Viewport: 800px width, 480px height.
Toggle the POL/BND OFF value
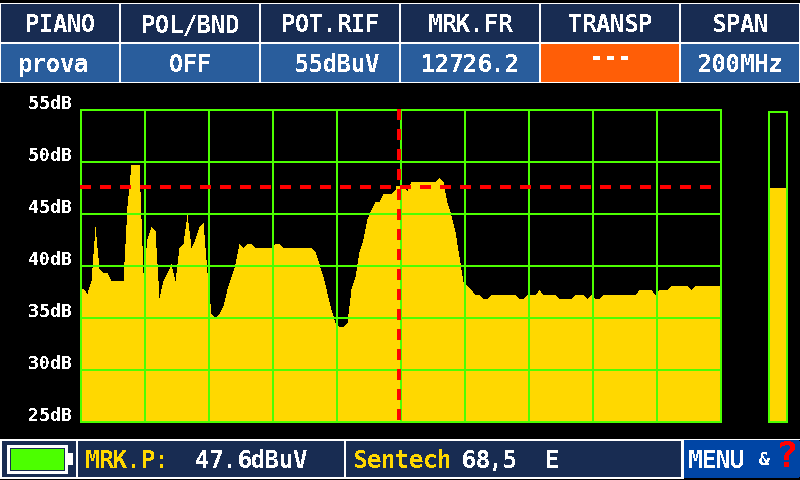(190, 63)
